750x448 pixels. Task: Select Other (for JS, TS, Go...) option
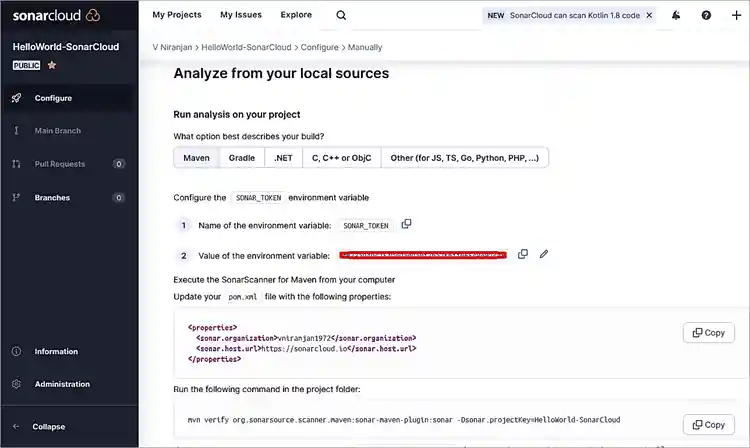click(x=464, y=158)
